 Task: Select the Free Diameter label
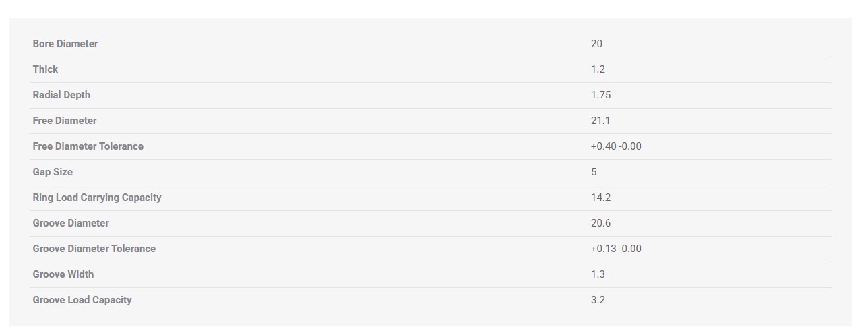[x=65, y=121]
